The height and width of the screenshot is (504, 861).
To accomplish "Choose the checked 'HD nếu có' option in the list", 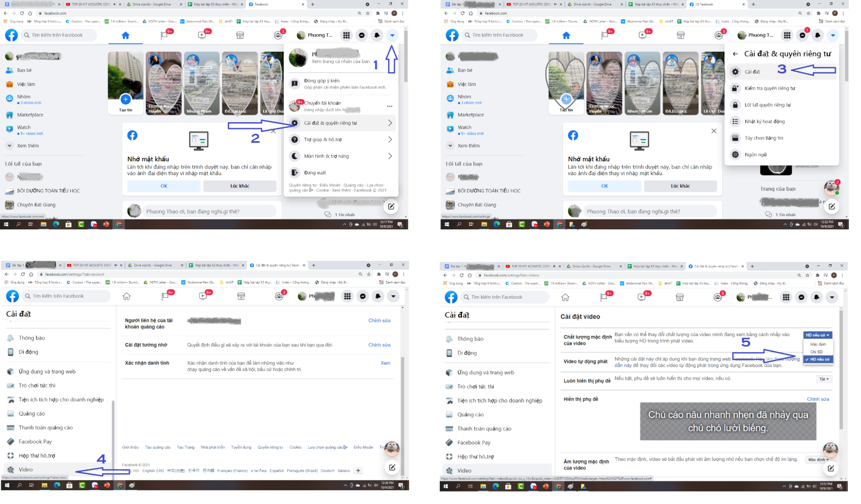I will (x=818, y=359).
